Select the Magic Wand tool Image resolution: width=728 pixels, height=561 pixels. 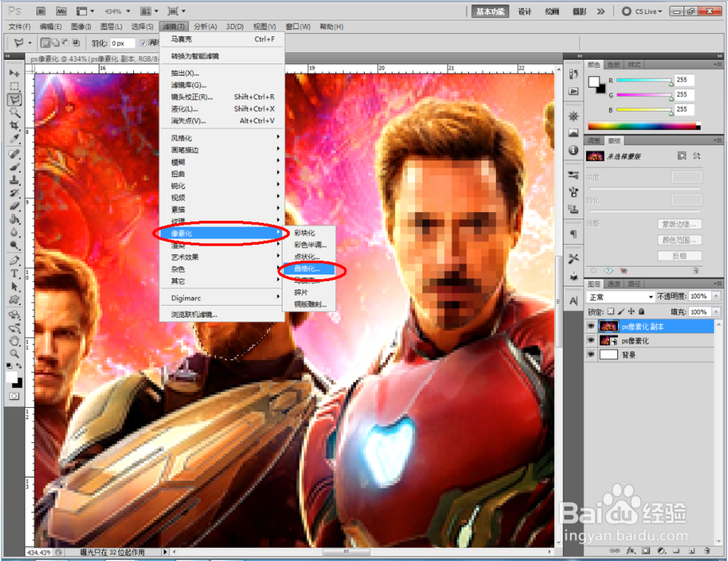coord(15,112)
